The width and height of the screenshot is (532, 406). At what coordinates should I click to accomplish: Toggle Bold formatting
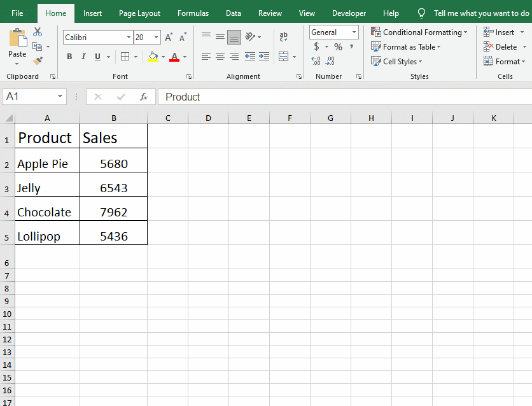point(69,57)
